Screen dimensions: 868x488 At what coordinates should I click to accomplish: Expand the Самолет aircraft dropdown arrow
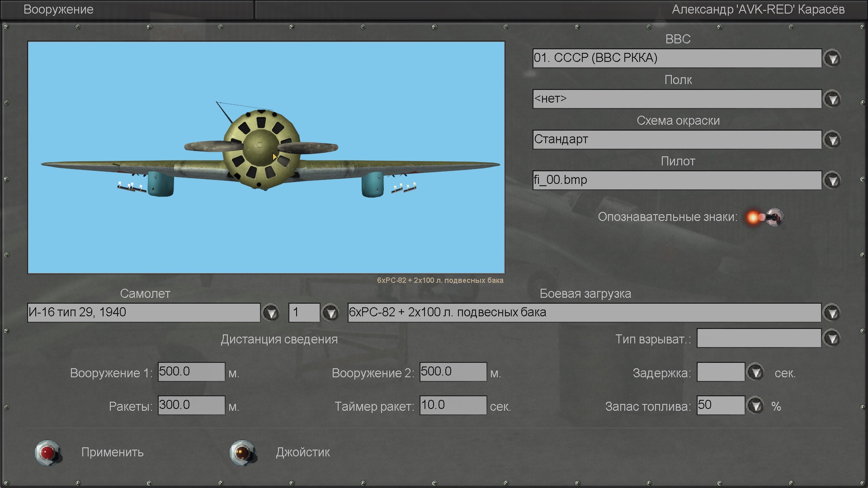pos(271,313)
